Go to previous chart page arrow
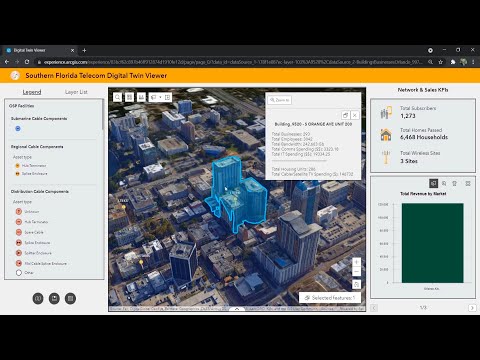 pyautogui.click(x=374, y=308)
